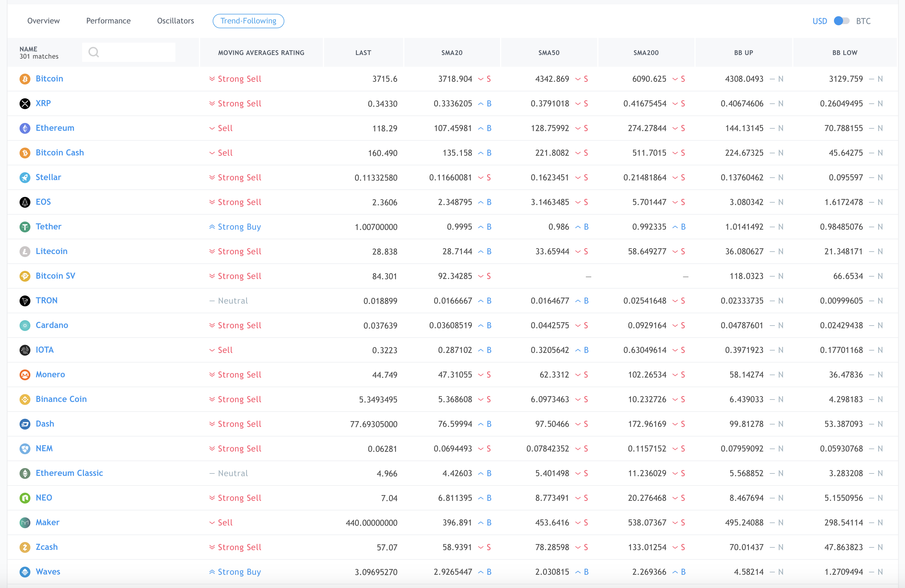
Task: Sort by the SMA20 column header
Action: pos(452,53)
